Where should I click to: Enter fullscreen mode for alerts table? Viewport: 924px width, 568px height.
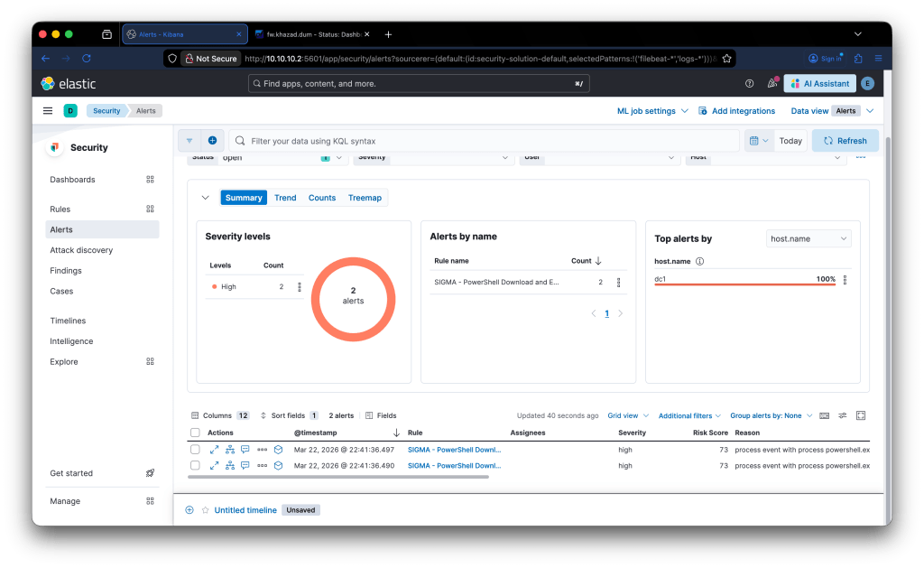coord(860,415)
